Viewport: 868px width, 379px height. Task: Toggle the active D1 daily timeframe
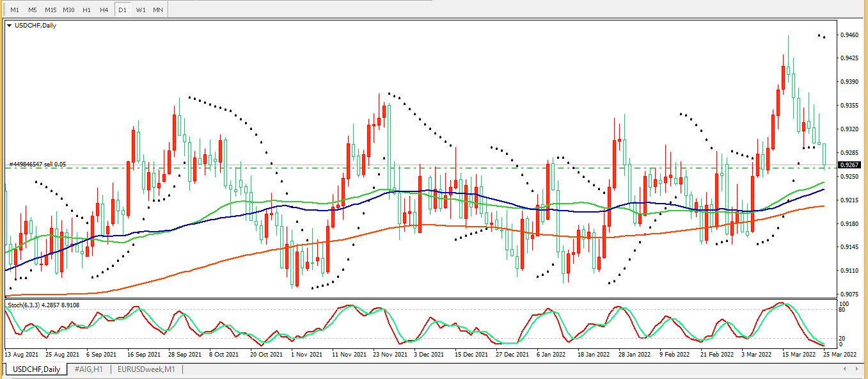click(122, 10)
